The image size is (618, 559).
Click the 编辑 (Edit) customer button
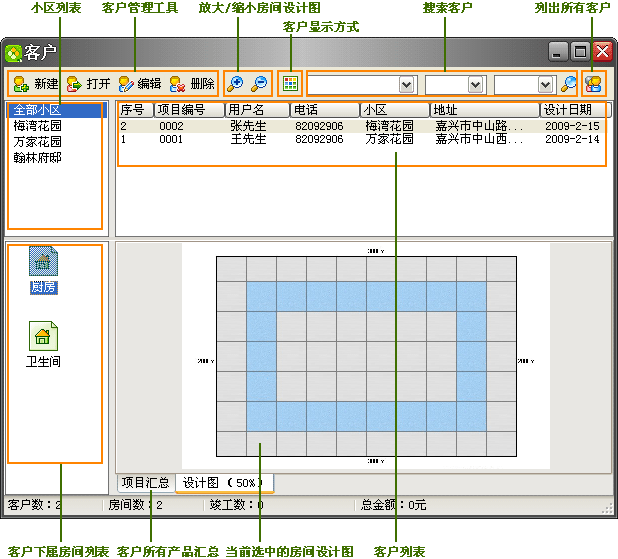139,84
